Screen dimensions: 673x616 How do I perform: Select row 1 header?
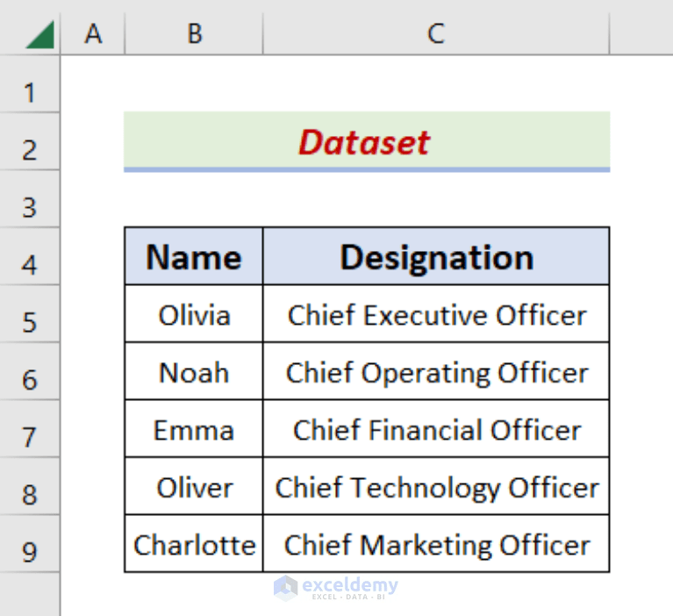tap(30, 84)
